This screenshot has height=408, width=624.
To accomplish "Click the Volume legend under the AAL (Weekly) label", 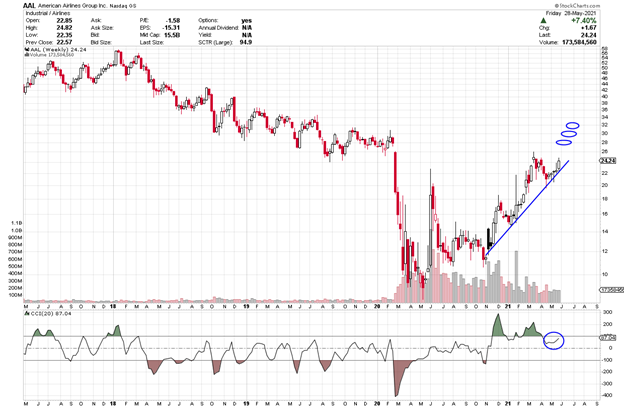I will pyautogui.click(x=50, y=55).
